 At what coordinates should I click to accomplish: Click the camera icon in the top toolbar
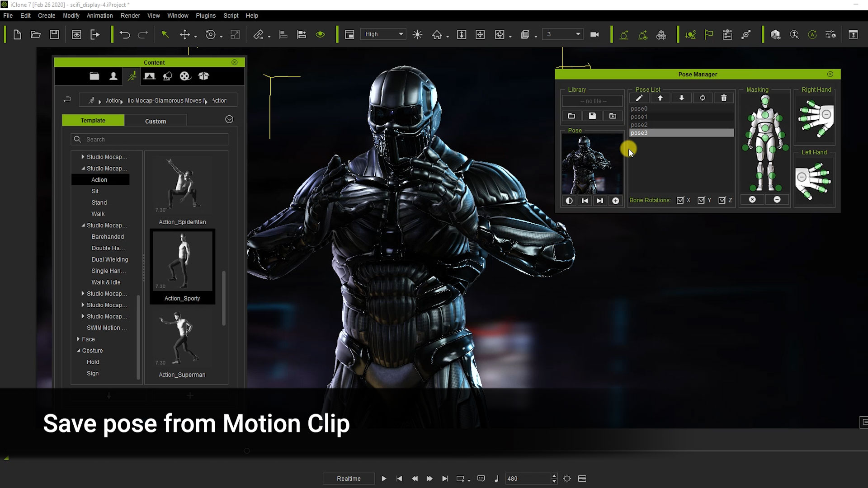[594, 34]
